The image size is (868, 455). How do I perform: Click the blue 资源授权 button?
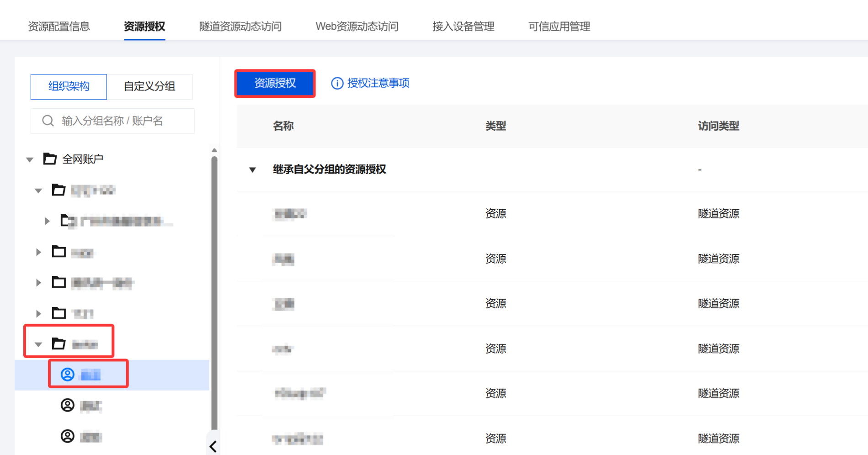tap(275, 83)
